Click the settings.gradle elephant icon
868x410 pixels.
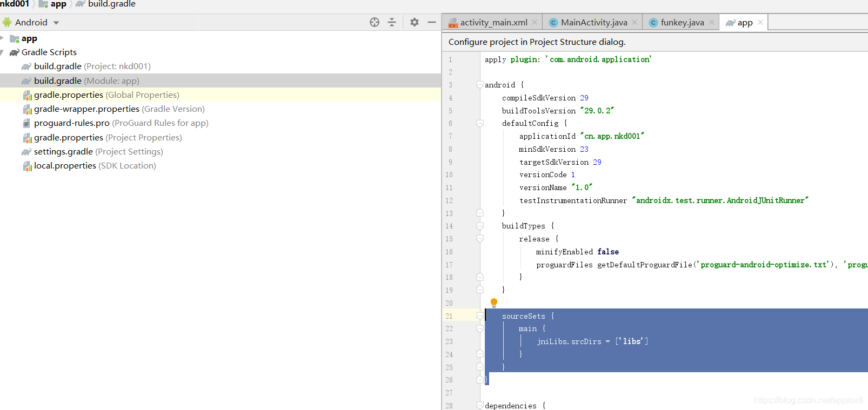[26, 152]
